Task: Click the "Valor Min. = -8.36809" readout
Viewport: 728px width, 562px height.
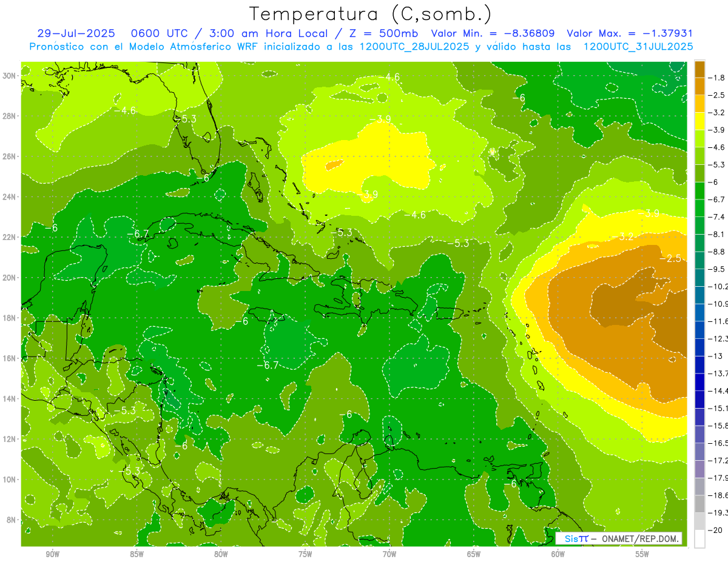Action: coord(494,33)
